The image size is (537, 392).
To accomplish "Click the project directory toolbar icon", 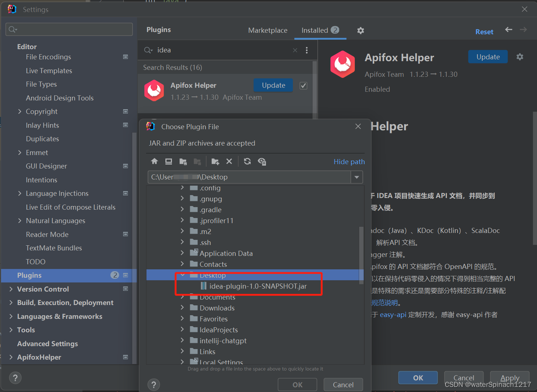I will click(183, 161).
